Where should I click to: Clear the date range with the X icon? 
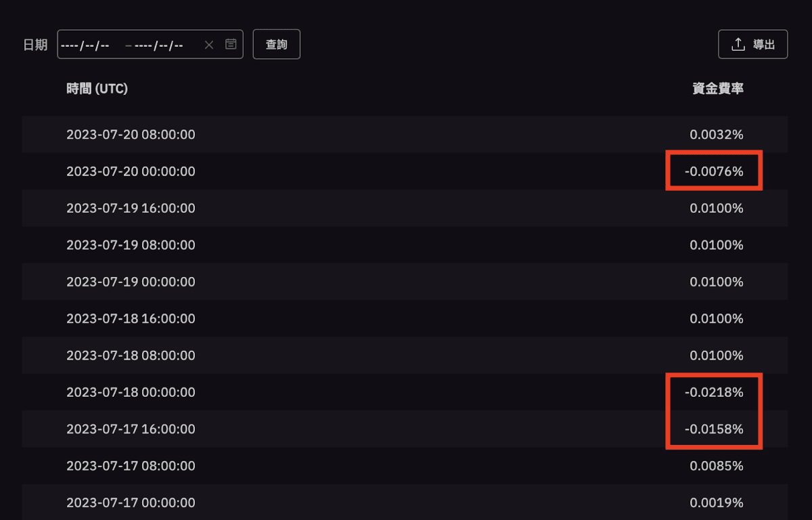pyautogui.click(x=209, y=45)
